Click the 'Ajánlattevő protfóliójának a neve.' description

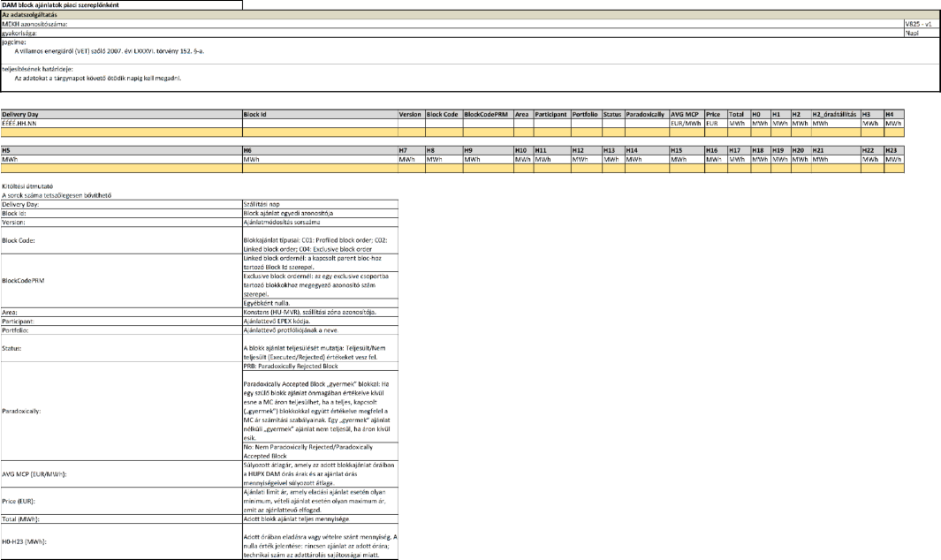click(321, 330)
